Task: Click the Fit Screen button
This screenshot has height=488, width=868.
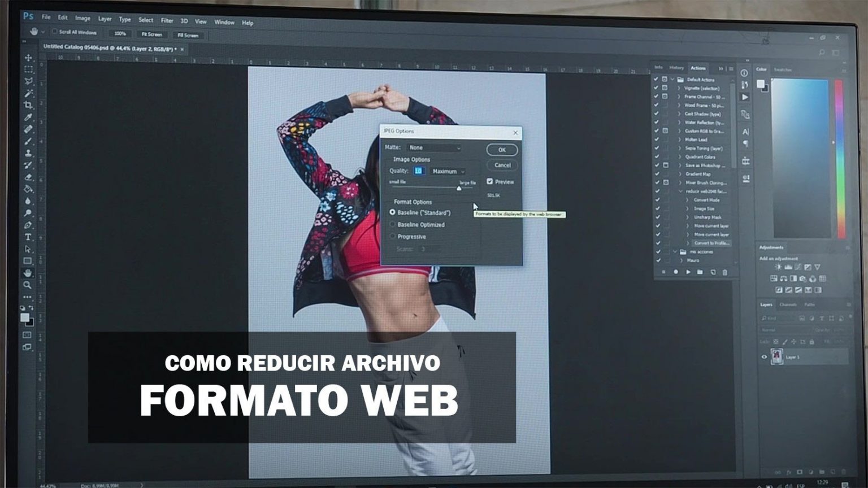Action: (152, 34)
